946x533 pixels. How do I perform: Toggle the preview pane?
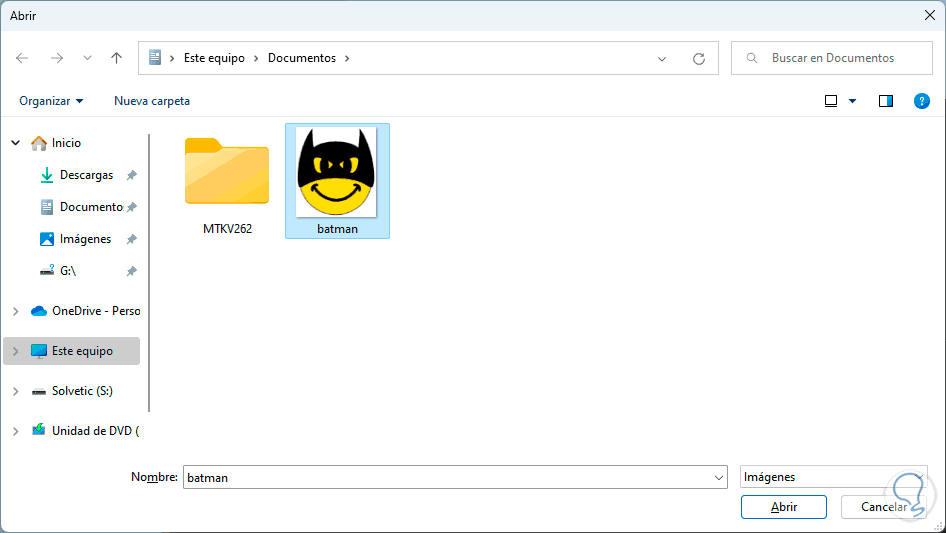point(886,101)
